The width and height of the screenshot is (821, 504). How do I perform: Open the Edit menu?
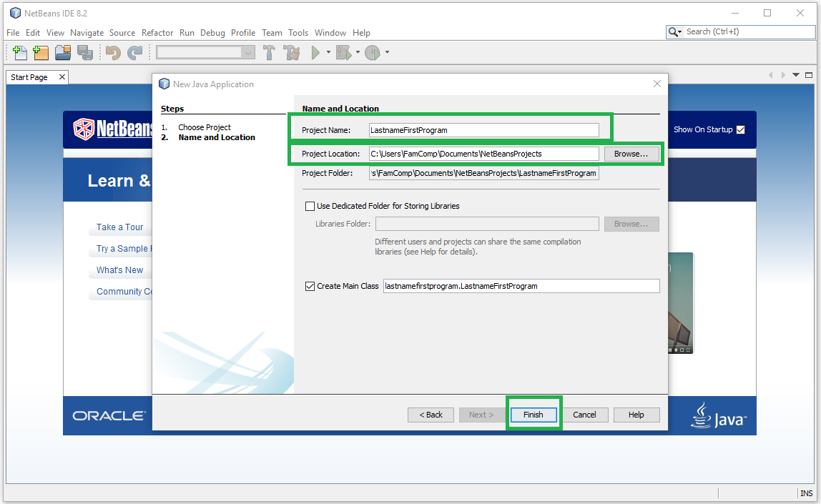point(32,32)
